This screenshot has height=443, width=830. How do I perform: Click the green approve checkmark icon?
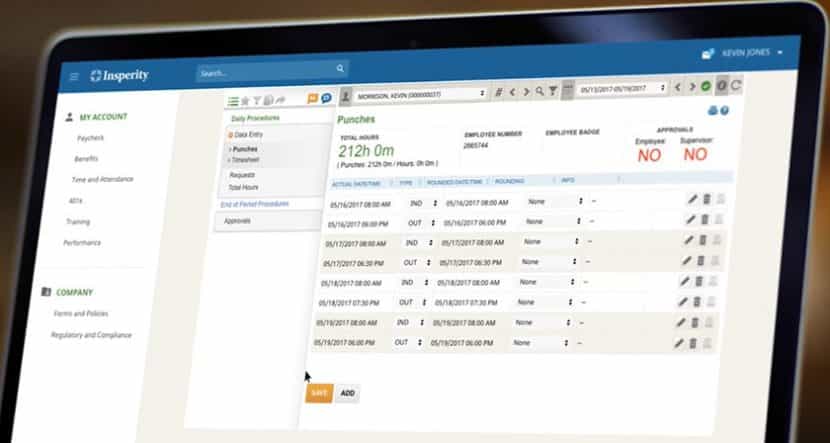(x=706, y=87)
